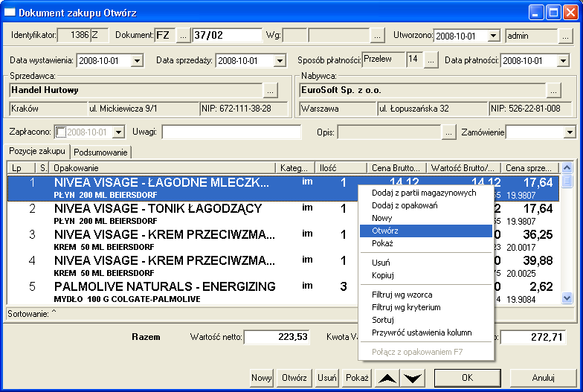Expand the Data sprzedaży date picker

(x=280, y=61)
